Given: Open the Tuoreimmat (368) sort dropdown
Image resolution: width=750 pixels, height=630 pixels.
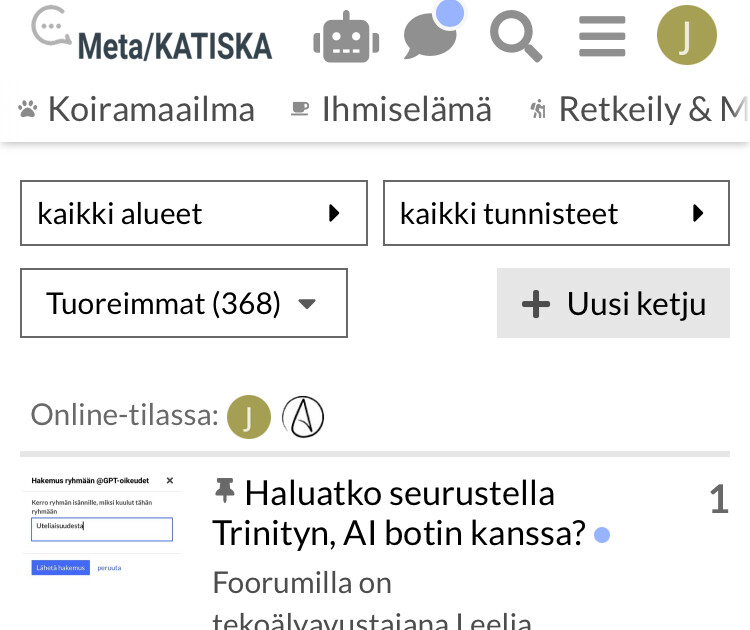Looking at the screenshot, I should tap(184, 303).
